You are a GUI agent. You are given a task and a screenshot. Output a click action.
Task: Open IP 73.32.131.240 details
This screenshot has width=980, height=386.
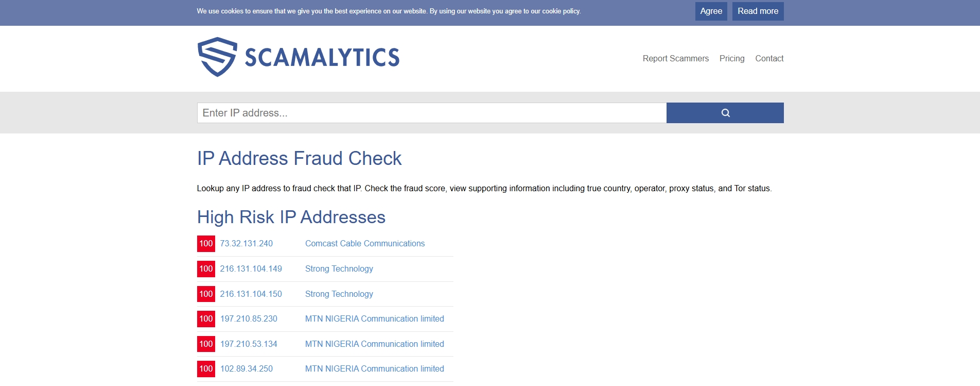(x=247, y=244)
